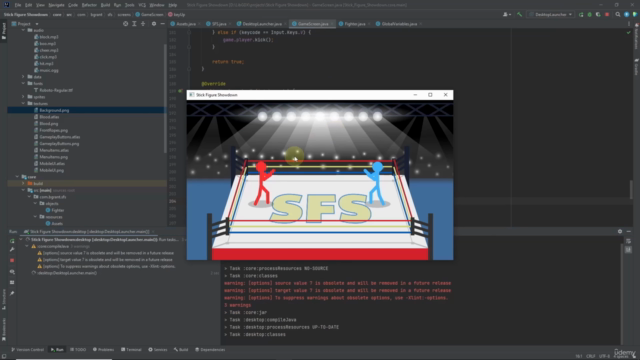Click the green inspection checkmark in editor
Viewport: 640px width, 360px height.
coord(628,32)
